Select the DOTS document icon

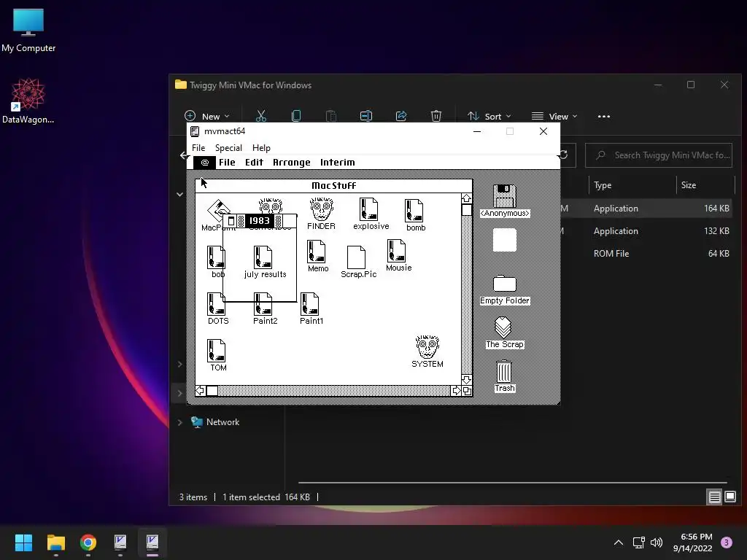[x=216, y=304]
